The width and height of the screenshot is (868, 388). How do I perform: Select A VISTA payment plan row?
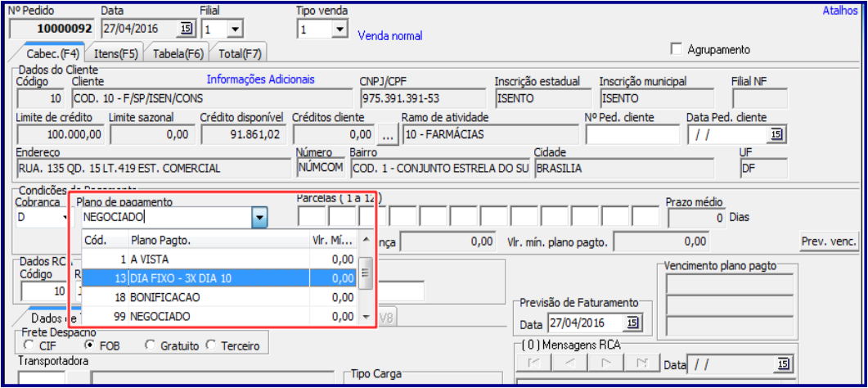218,259
